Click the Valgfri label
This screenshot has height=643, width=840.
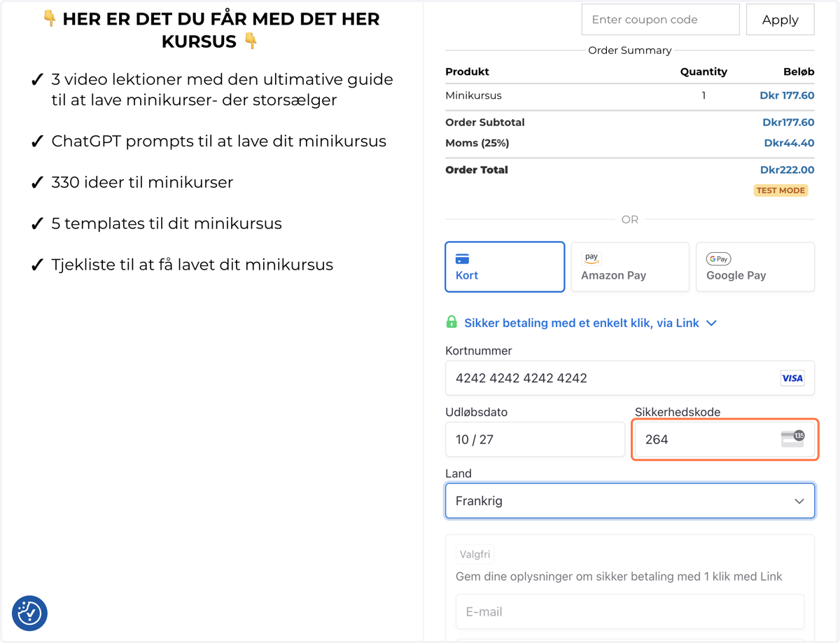pyautogui.click(x=475, y=554)
